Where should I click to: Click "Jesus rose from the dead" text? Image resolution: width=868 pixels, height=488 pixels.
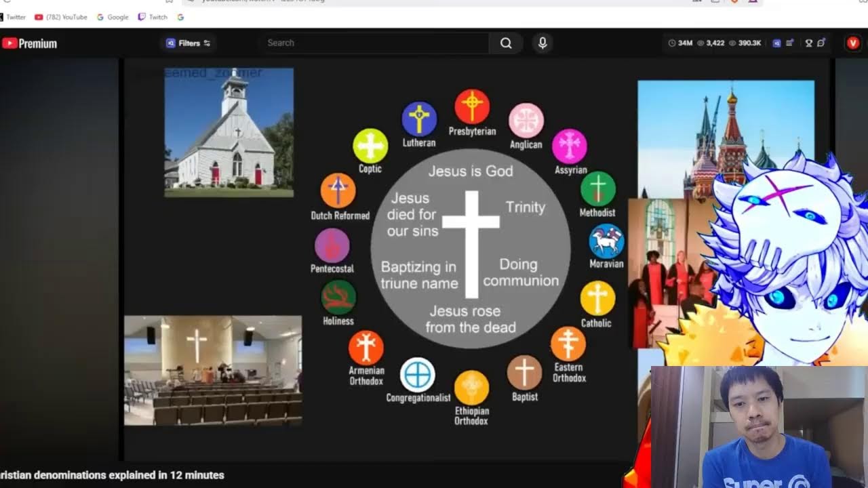coord(471,319)
